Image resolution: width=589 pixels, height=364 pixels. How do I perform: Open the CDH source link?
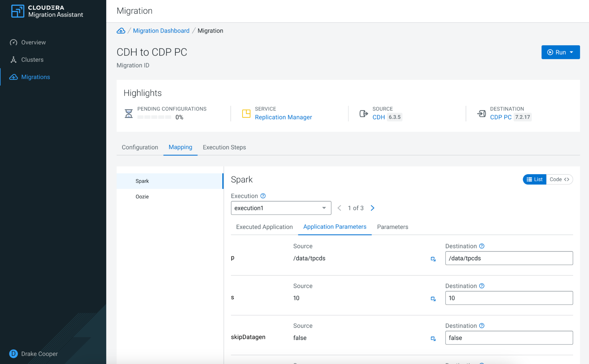tap(379, 117)
